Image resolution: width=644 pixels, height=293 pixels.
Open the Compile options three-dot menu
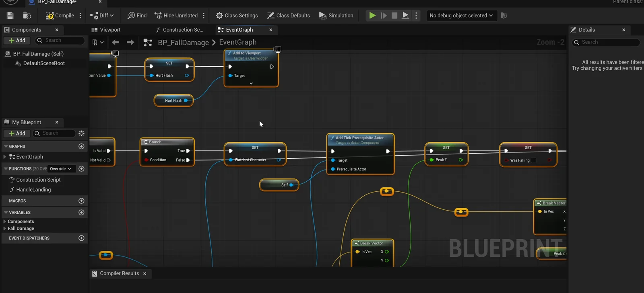80,16
